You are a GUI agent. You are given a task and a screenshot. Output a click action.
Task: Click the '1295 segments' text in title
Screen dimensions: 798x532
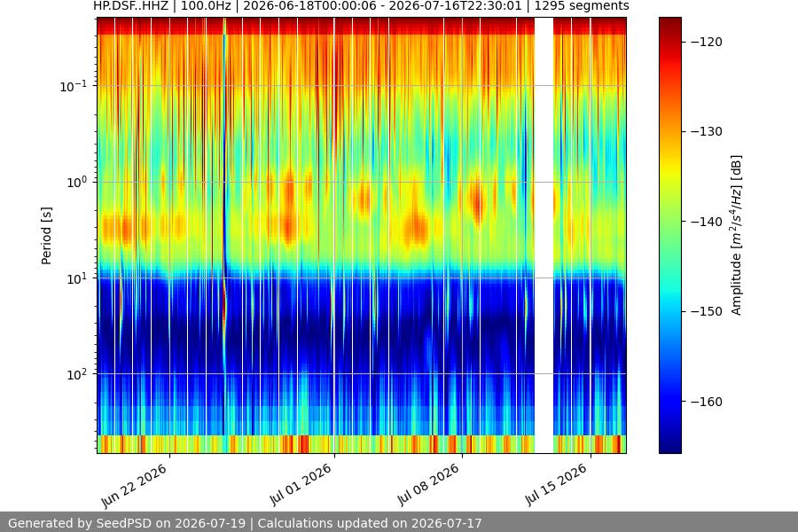[x=581, y=6]
